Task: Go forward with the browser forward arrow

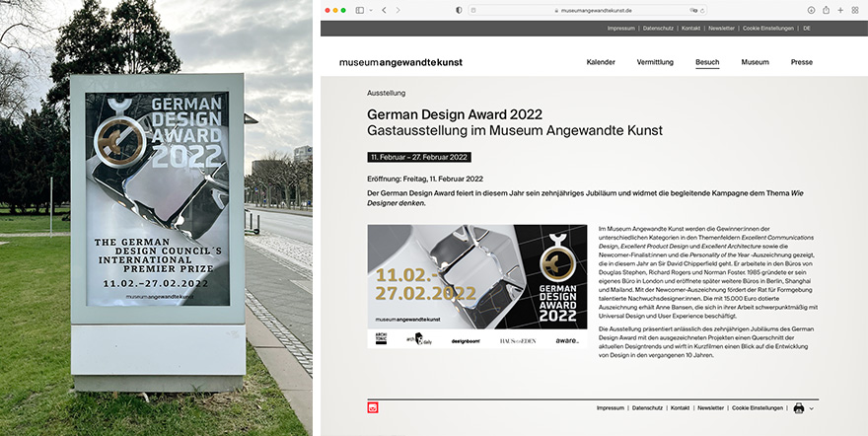Action: pyautogui.click(x=398, y=11)
